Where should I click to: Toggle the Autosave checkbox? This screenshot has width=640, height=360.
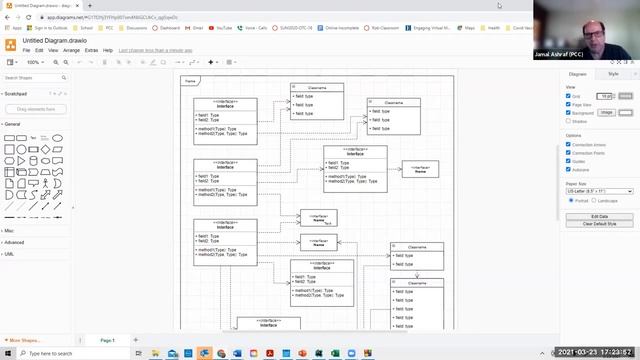568,169
